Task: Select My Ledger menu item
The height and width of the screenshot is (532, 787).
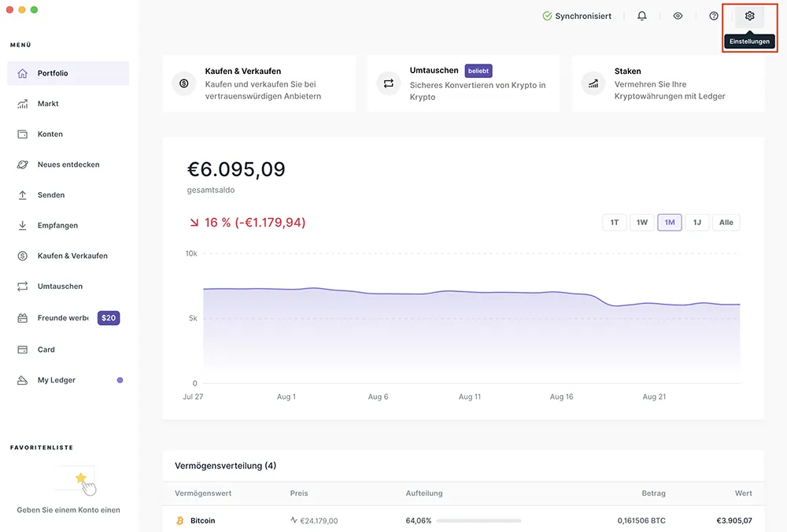Action: 68,380
